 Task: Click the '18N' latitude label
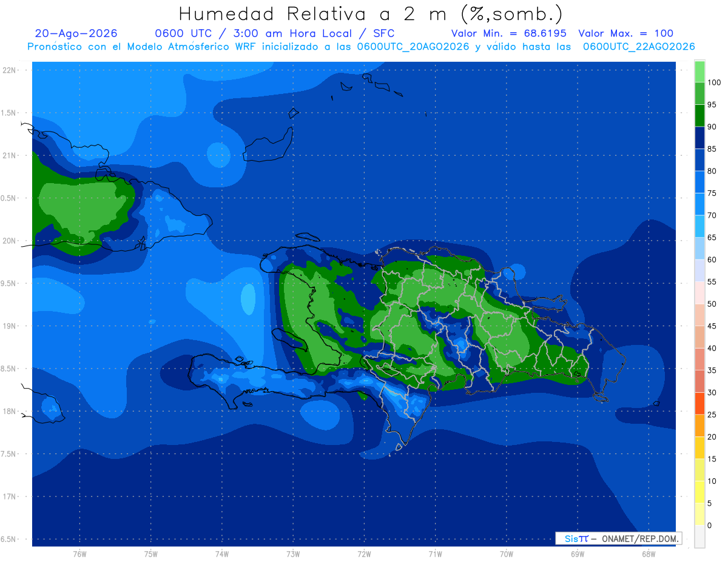[8, 411]
